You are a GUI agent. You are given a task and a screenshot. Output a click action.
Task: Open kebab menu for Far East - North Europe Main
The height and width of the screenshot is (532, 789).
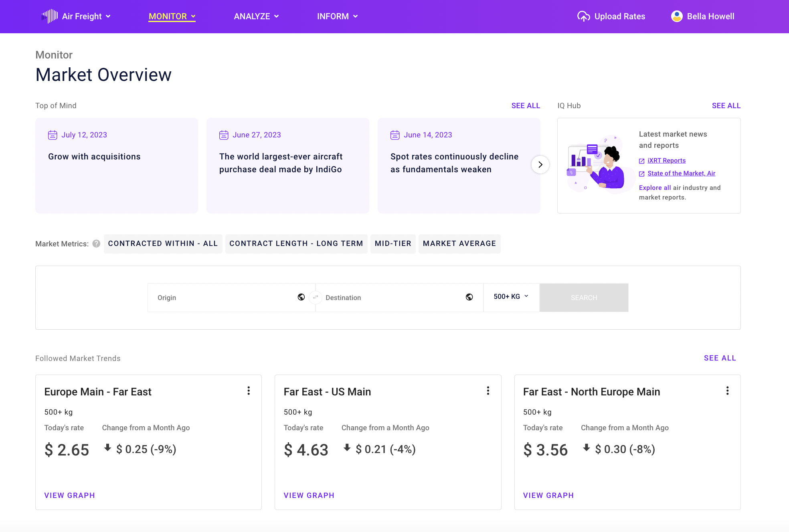(727, 391)
